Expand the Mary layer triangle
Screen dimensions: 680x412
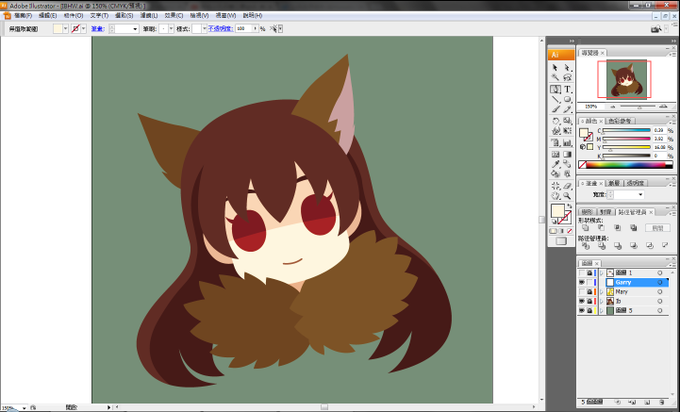click(x=602, y=291)
